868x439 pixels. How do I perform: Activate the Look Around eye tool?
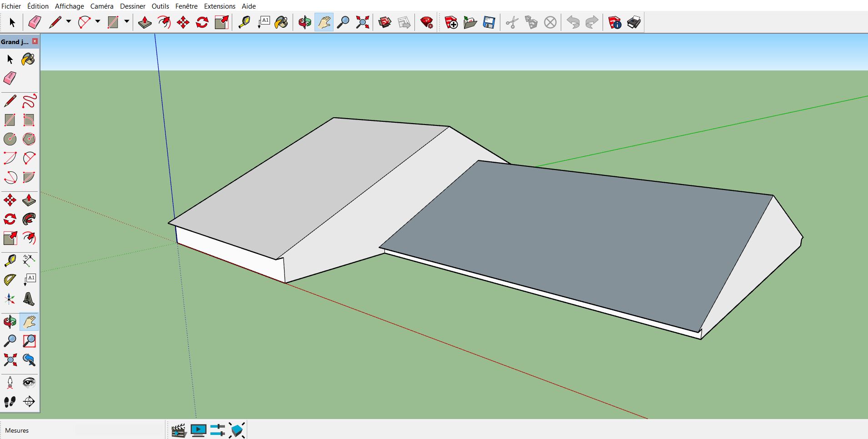[29, 383]
